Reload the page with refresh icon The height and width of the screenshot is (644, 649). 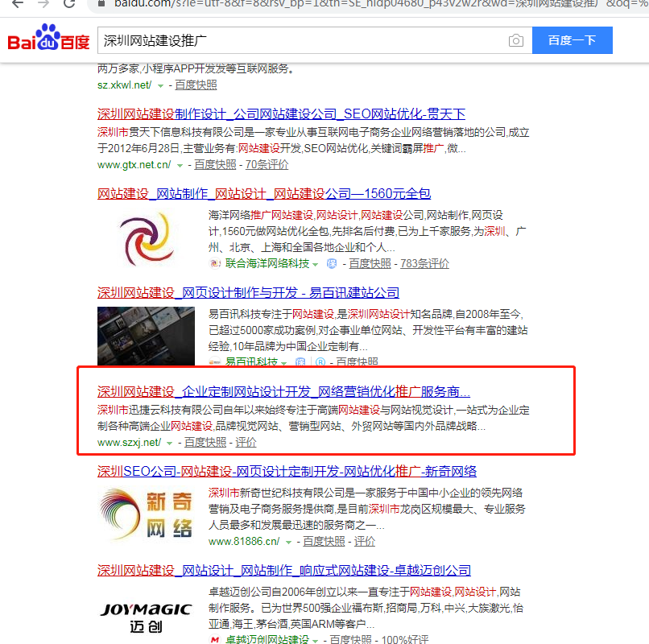(x=69, y=4)
